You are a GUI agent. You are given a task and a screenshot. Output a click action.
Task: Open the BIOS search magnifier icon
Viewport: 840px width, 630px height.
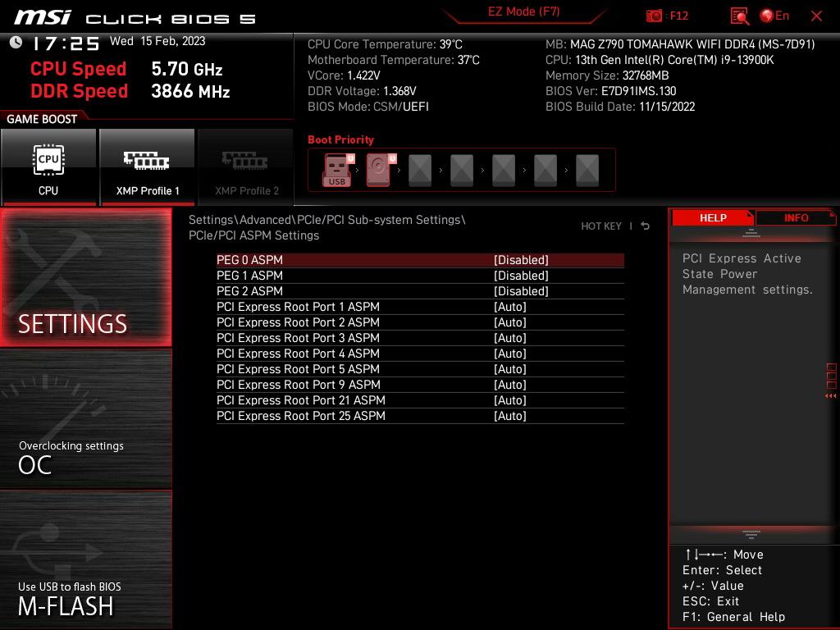click(740, 16)
